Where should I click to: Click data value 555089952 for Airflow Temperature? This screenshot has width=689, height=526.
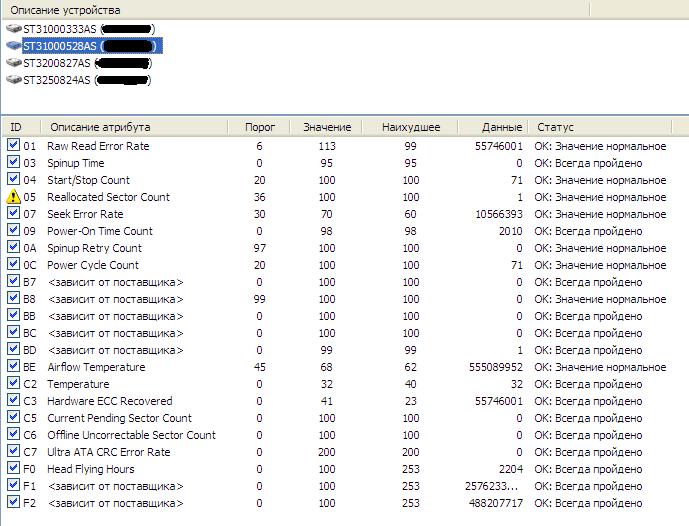[x=496, y=367]
